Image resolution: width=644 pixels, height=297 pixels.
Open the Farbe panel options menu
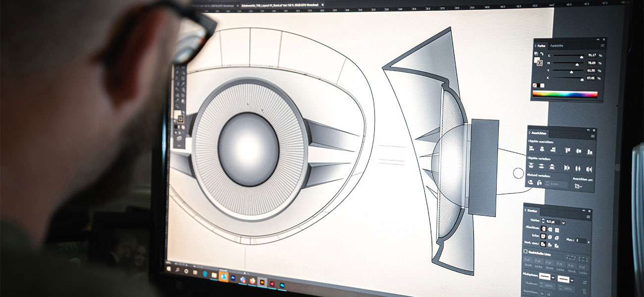(x=602, y=46)
